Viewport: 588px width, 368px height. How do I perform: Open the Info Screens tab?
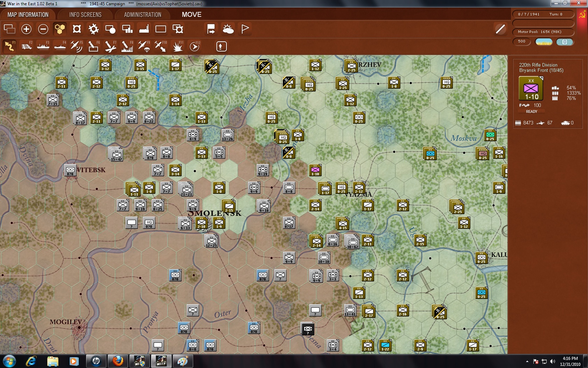pos(85,15)
